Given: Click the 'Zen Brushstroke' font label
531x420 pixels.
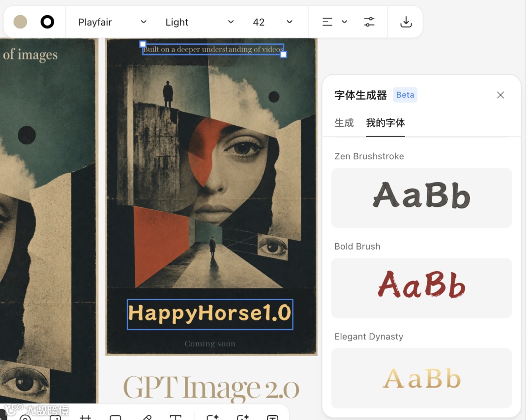Looking at the screenshot, I should (x=369, y=156).
